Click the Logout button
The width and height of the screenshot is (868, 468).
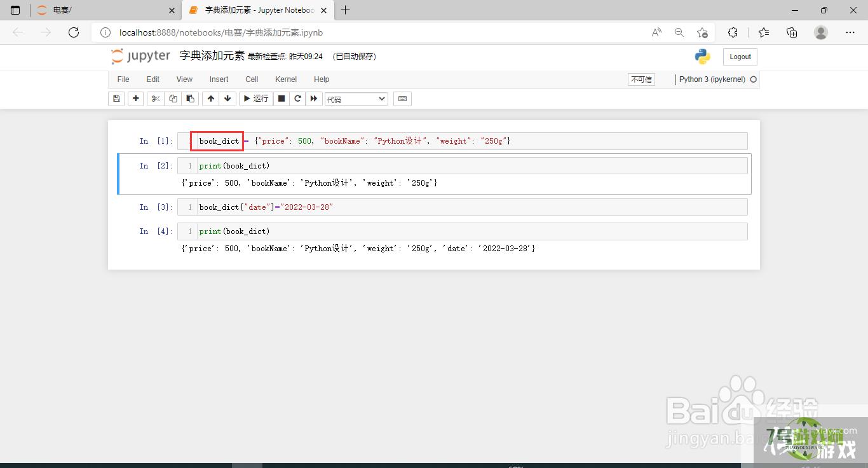tap(740, 57)
